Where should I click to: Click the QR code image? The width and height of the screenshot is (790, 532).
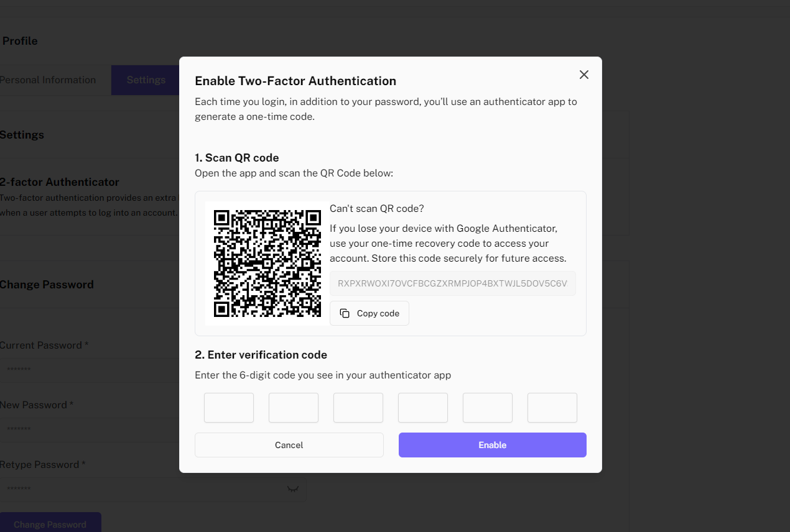(x=267, y=264)
